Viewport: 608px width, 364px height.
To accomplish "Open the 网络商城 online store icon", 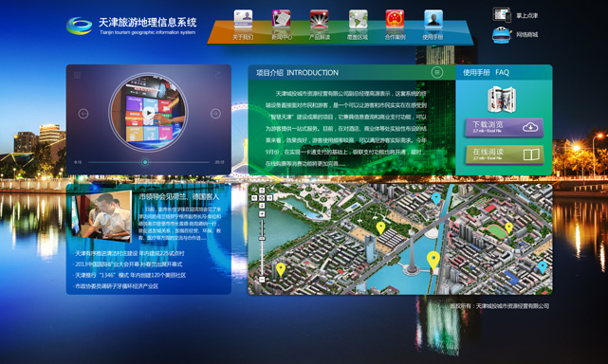I will [502, 35].
